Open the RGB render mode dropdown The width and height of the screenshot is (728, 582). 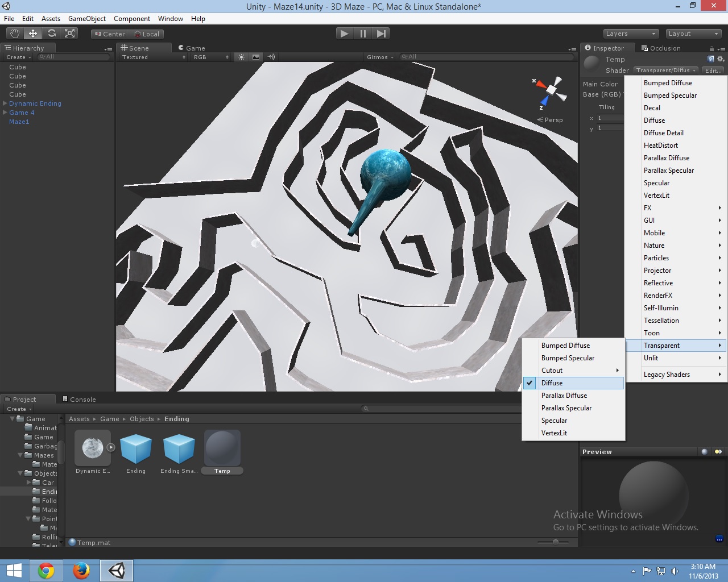point(211,57)
